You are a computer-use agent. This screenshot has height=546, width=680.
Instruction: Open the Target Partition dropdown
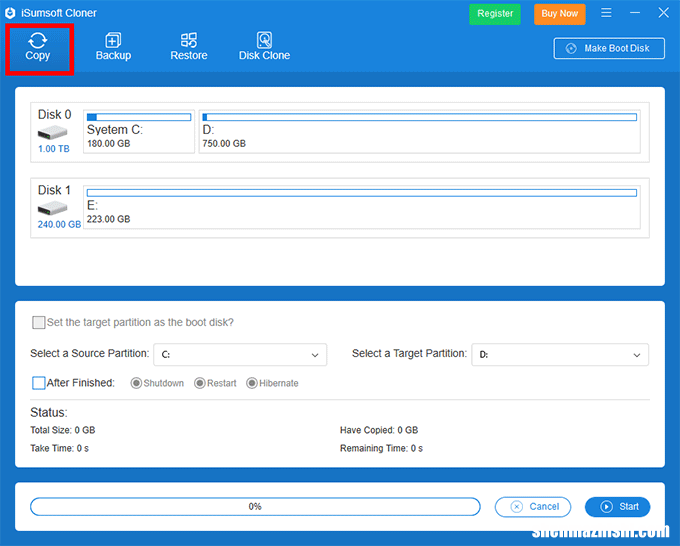point(560,355)
